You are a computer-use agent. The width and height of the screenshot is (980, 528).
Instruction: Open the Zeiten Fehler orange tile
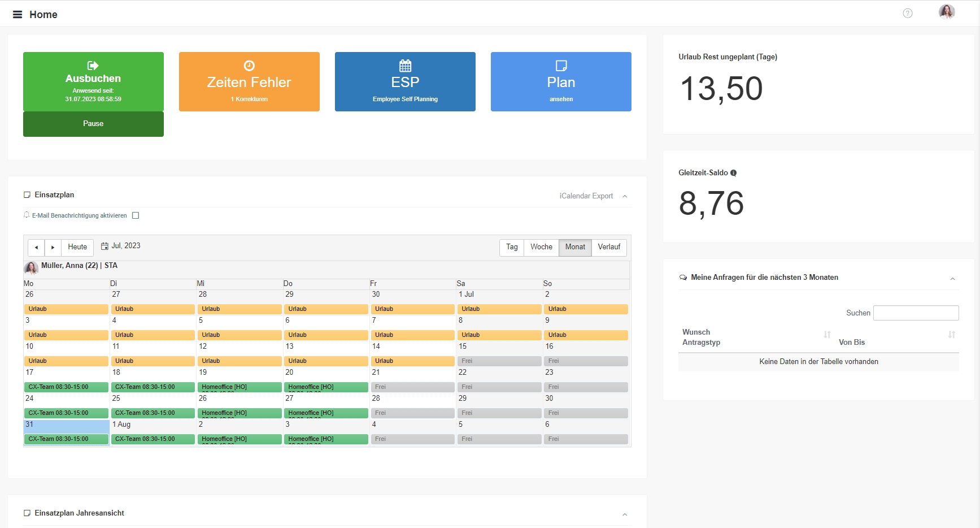tap(249, 82)
